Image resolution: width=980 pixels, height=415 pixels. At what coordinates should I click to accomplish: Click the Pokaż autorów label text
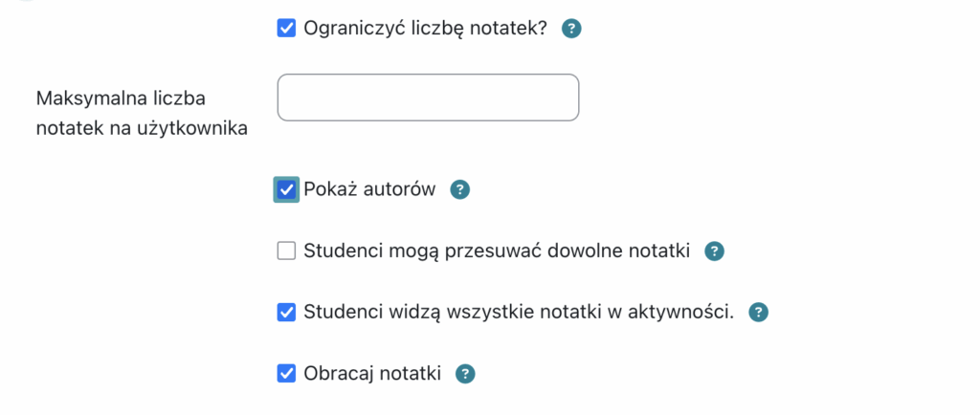tap(369, 189)
